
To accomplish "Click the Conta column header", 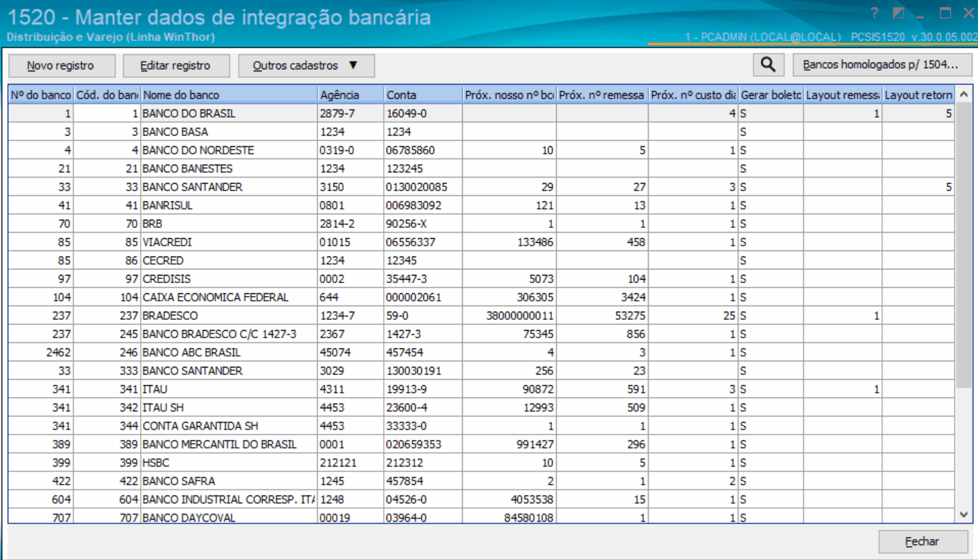I will pos(423,95).
